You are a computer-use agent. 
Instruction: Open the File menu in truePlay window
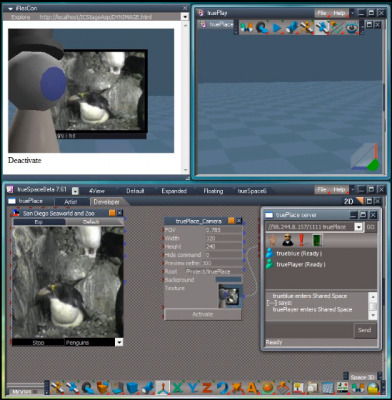[x=322, y=13]
